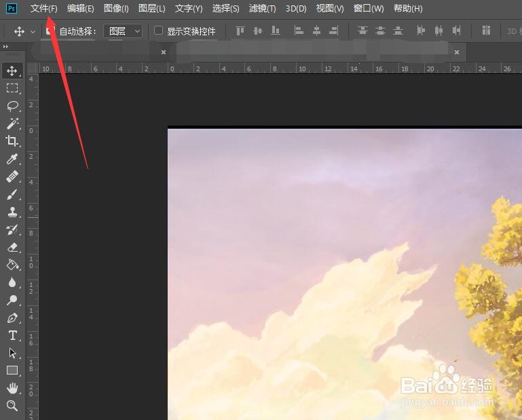This screenshot has width=522, height=420.
Task: Open the 帮助(H) menu
Action: click(408, 8)
